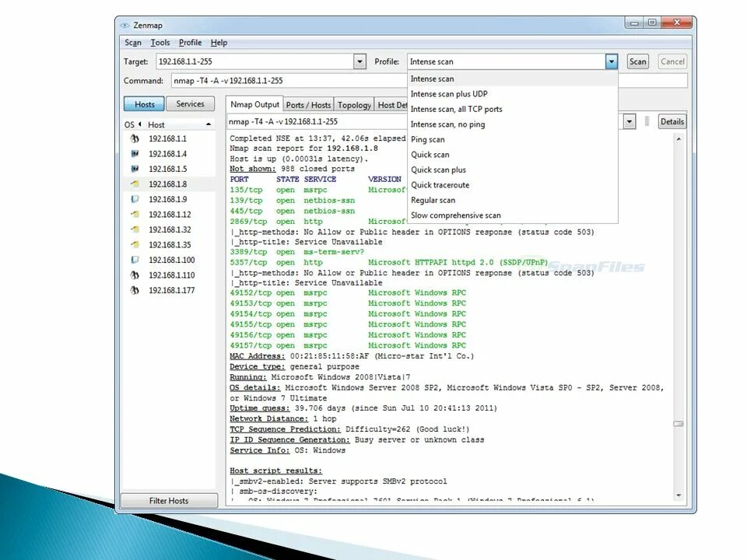The image size is (747, 560).
Task: Select the Quick scan profile
Action: [x=513, y=155]
